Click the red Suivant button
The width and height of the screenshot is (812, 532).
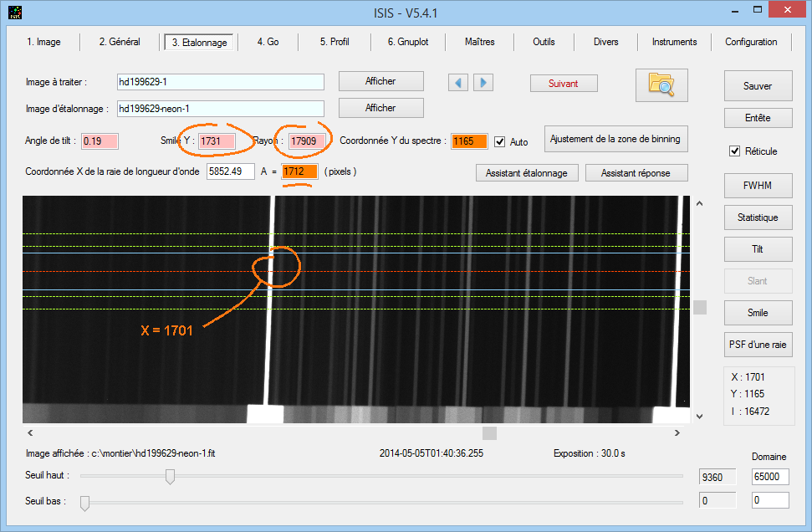564,84
